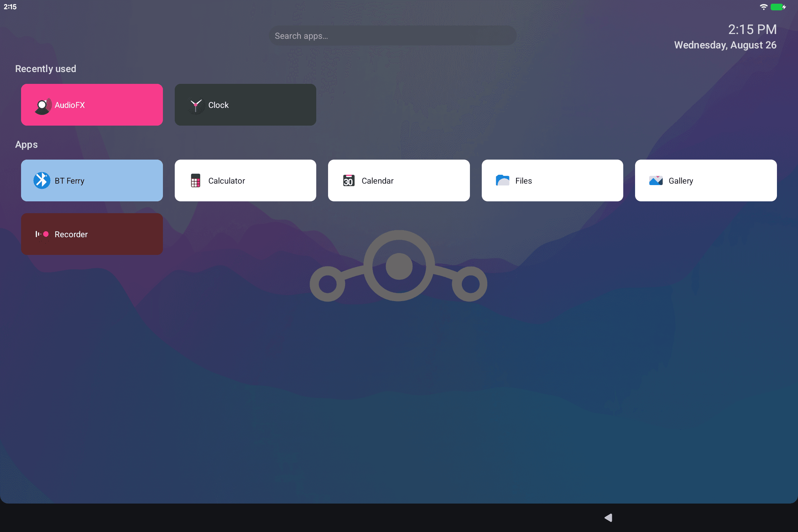798x532 pixels.
Task: Open the AudioFX app icon
Action: pyautogui.click(x=43, y=106)
